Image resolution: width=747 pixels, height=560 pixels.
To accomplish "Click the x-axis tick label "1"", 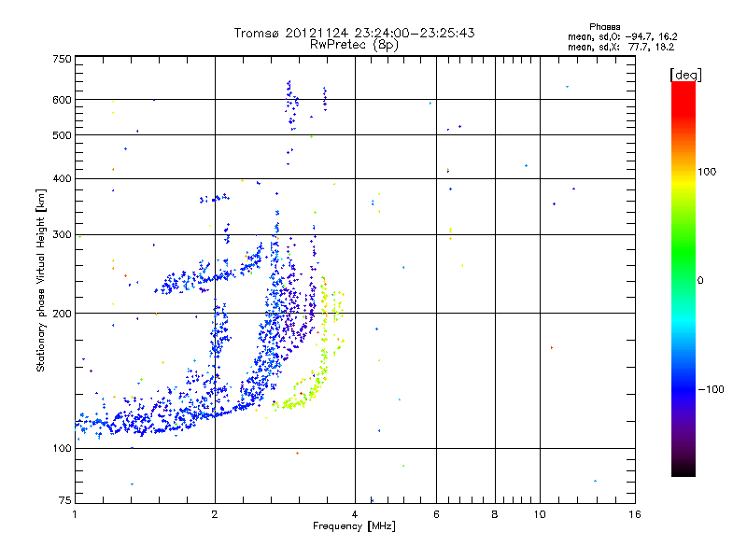I will pos(75,514).
